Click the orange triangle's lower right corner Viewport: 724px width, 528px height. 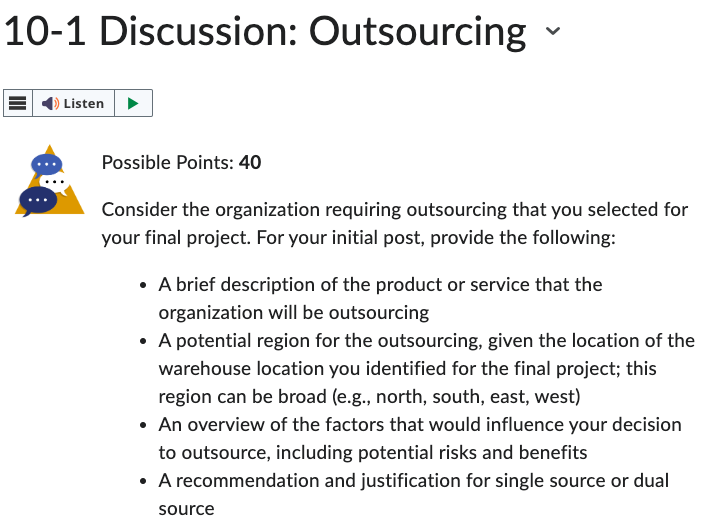(x=77, y=209)
